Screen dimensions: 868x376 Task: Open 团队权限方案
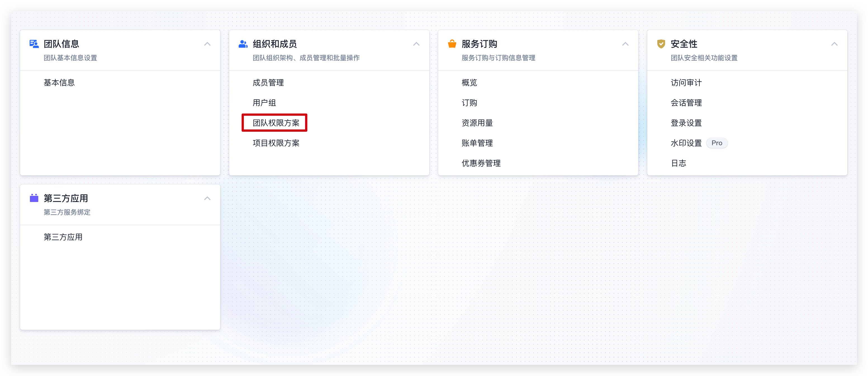[276, 123]
